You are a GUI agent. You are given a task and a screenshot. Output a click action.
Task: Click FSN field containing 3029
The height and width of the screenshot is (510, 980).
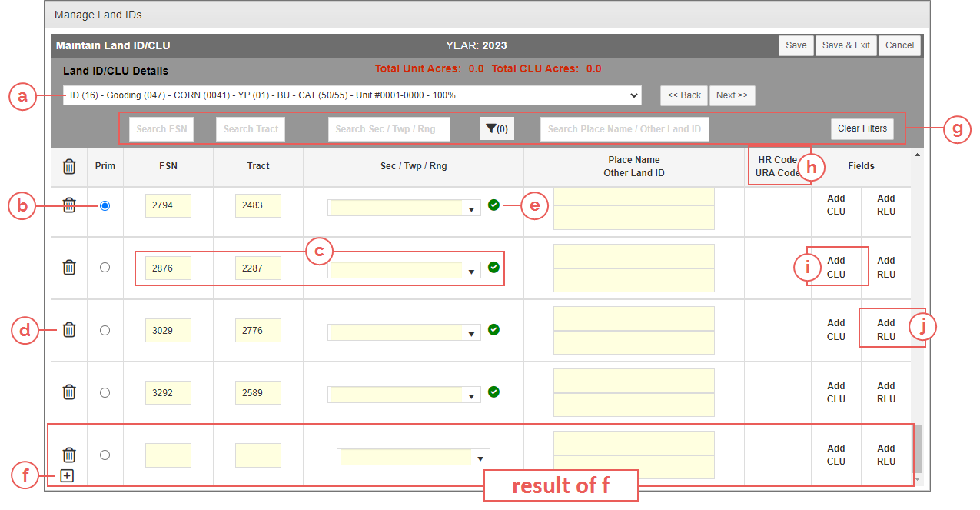tap(168, 330)
